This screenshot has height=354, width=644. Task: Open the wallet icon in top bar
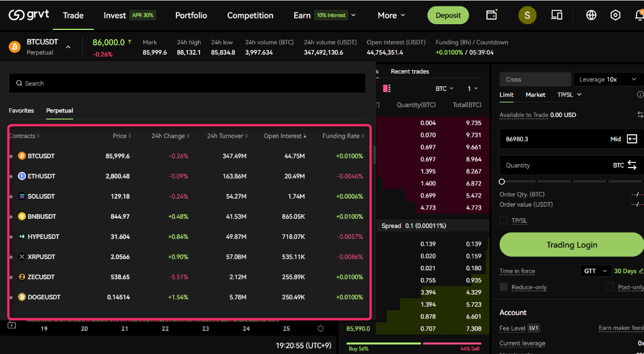click(x=492, y=15)
